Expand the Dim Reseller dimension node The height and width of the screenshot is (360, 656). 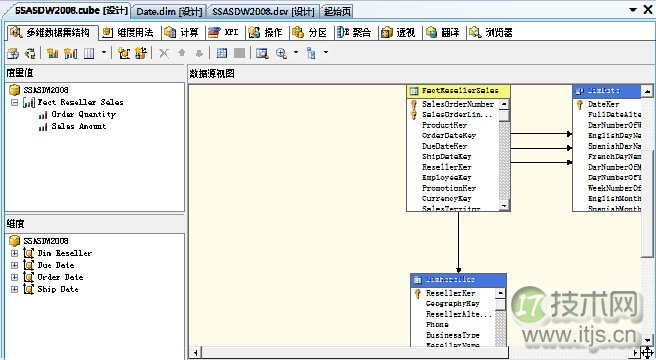point(15,253)
